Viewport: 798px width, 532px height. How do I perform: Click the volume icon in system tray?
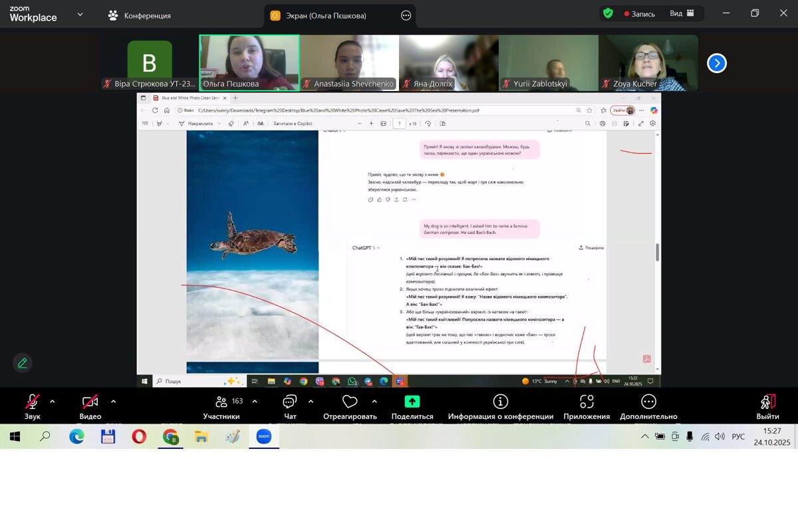point(720,437)
